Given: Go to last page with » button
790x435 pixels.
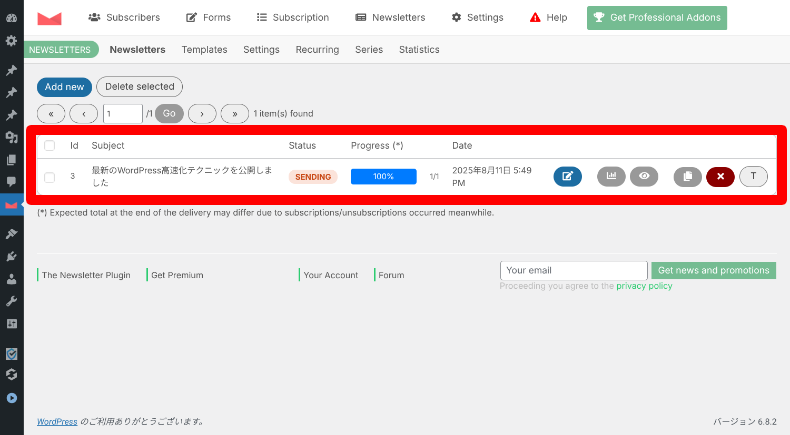Looking at the screenshot, I should (x=235, y=114).
